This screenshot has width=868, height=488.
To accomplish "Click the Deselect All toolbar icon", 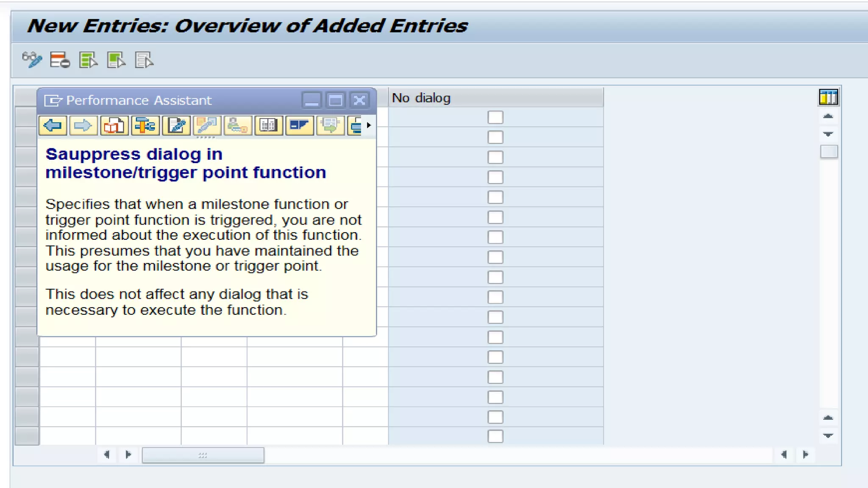I will tap(144, 60).
